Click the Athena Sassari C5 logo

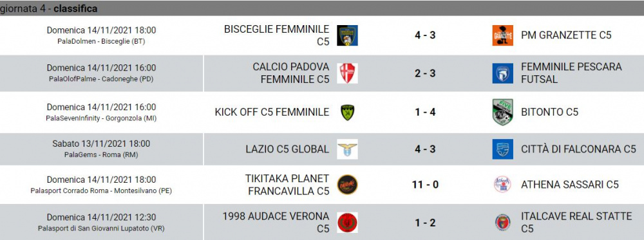coord(503,185)
